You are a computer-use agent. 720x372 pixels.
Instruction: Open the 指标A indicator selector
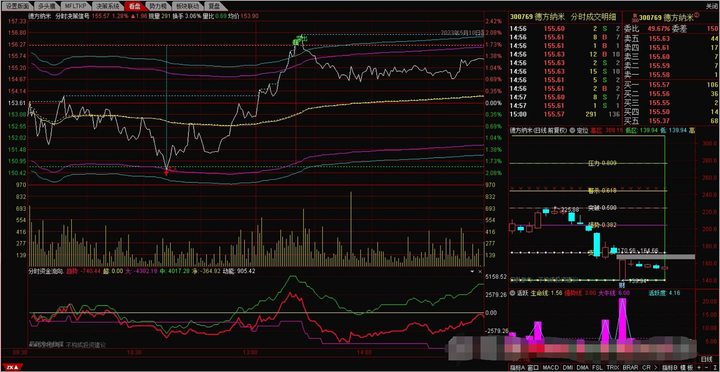[518, 368]
